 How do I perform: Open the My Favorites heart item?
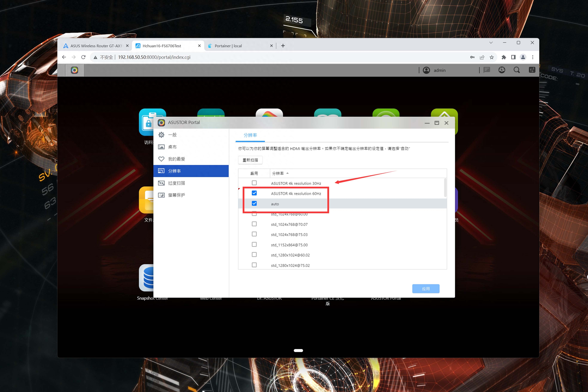191,159
